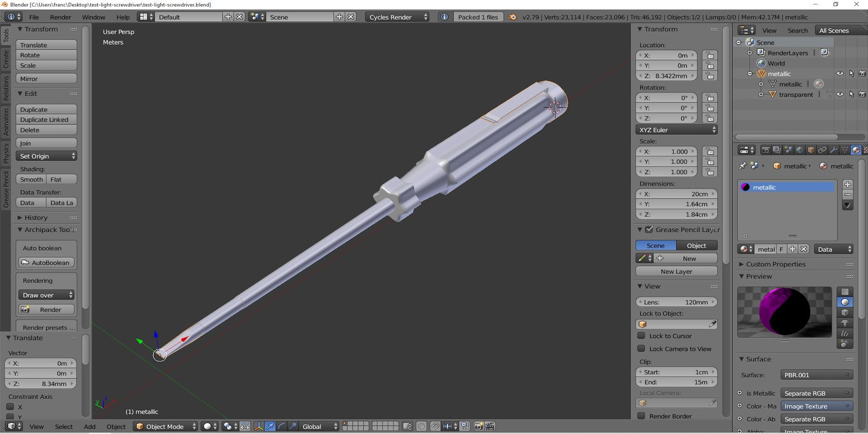Click the Blender logo icon in info header

point(512,17)
